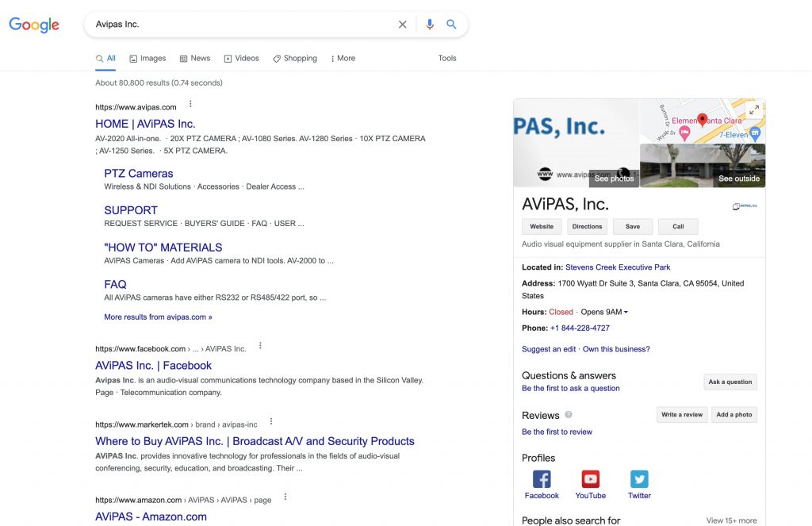Click the Save button in the business panel

coord(633,226)
